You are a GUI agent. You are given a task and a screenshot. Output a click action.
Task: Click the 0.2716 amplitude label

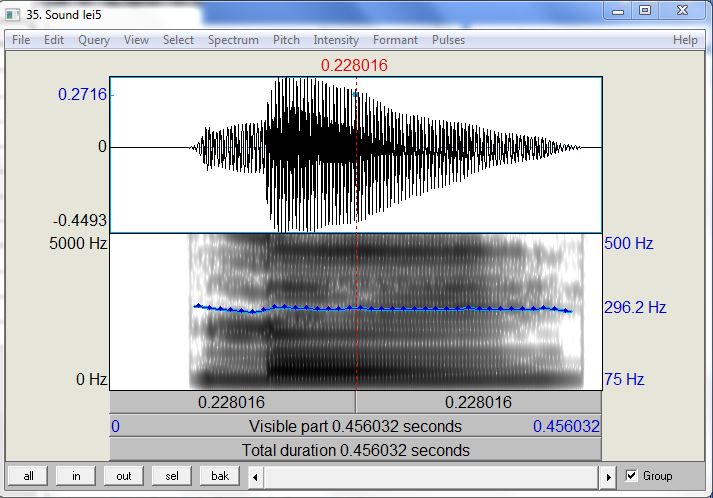82,94
